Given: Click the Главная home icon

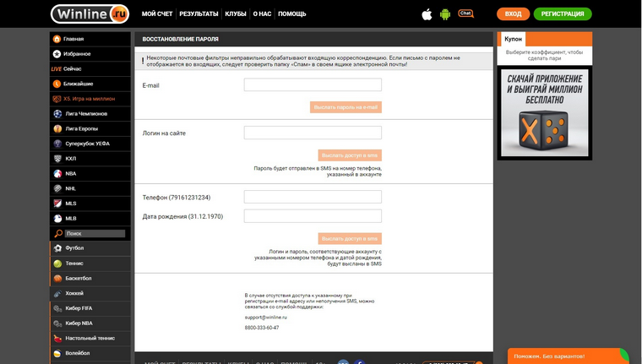Looking at the screenshot, I should (x=57, y=39).
